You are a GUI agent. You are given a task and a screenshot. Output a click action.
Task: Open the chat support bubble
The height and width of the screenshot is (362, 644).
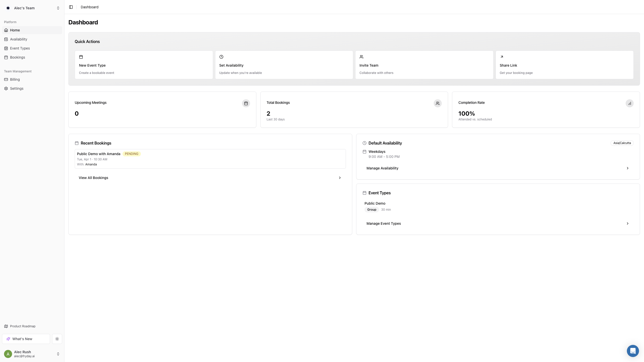(x=633, y=351)
